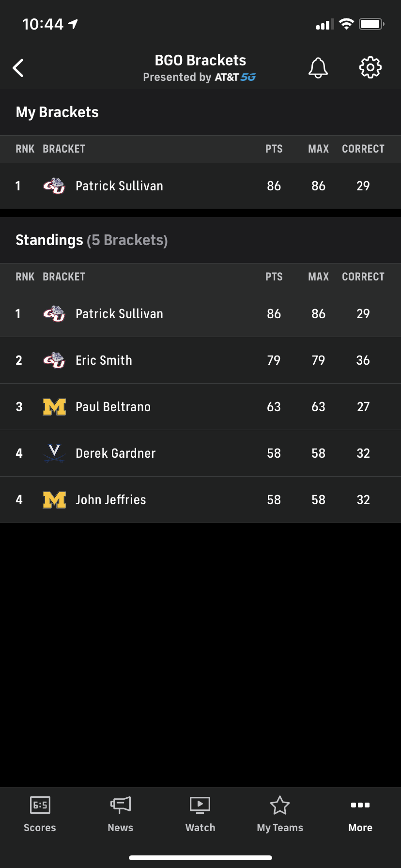Tap the AT&T 5G sponsor logo

235,77
